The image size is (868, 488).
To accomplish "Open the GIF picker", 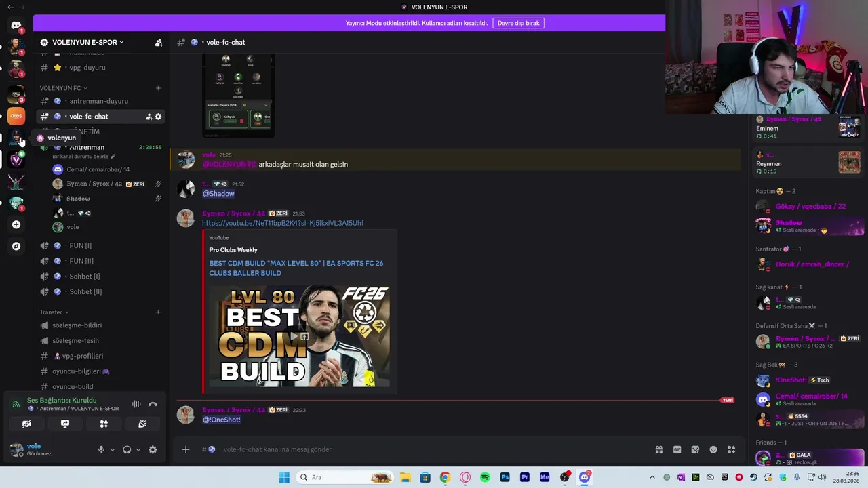I will coord(677,449).
